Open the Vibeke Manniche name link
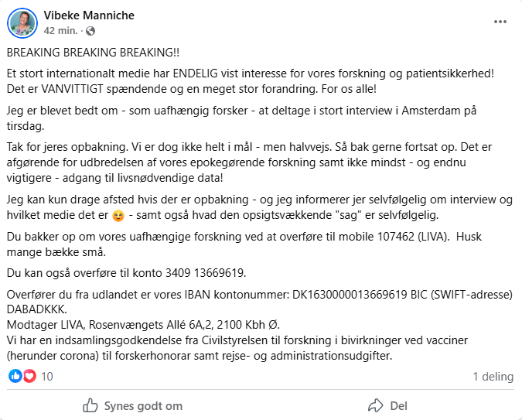This screenshot has width=522, height=420. (89, 15)
